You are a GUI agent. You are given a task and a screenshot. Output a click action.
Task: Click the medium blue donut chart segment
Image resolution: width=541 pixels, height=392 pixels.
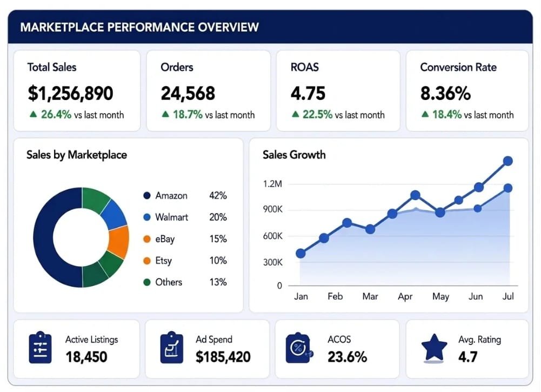point(114,215)
